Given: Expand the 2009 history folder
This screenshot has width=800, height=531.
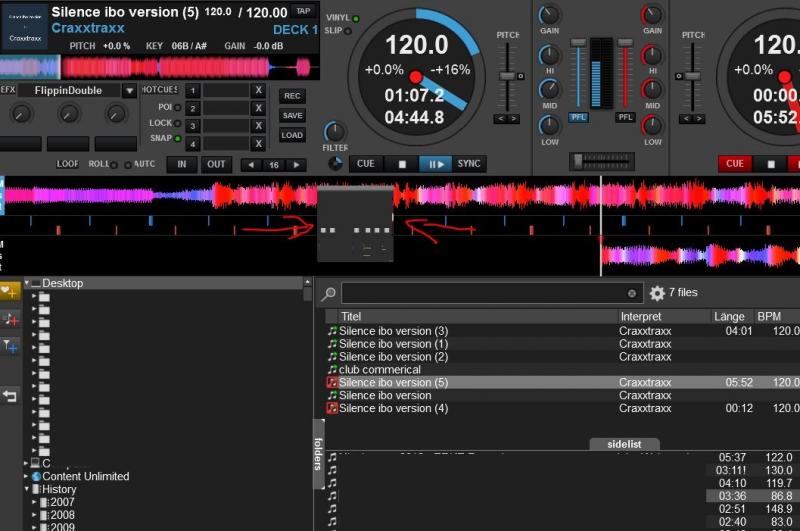Looking at the screenshot, I should click(34, 527).
